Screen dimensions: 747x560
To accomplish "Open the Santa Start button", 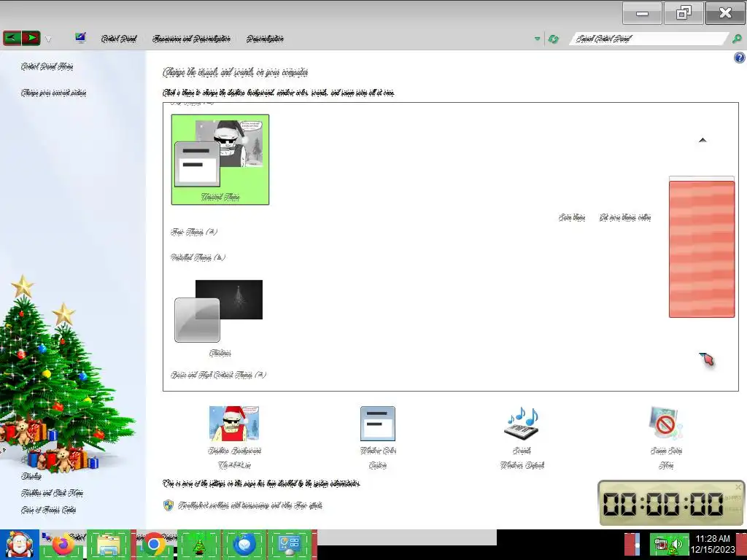I will (x=19, y=545).
